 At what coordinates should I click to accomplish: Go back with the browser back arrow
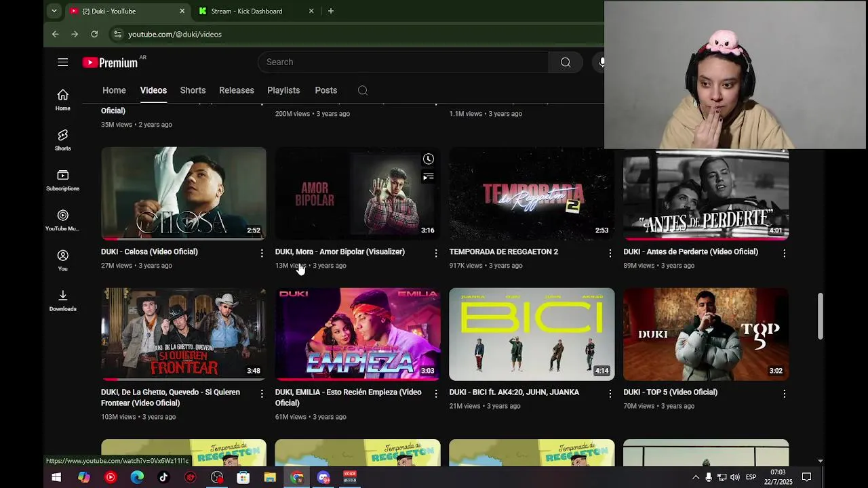tap(56, 34)
